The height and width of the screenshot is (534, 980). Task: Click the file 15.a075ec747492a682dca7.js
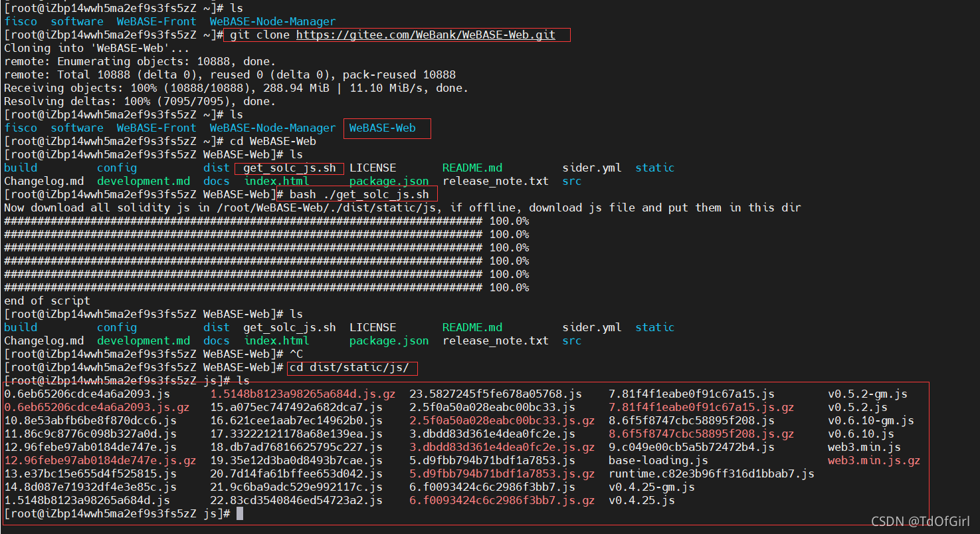click(x=296, y=407)
